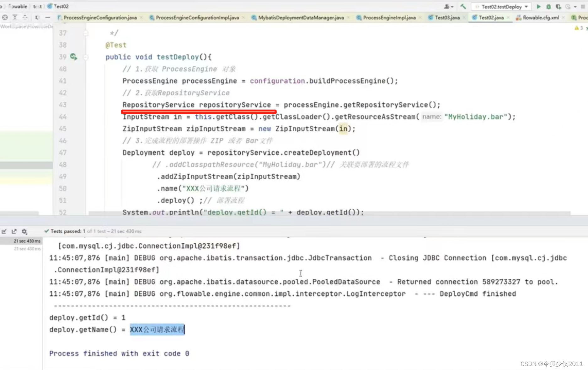Open test runner settings gear
Viewport: 588px width, 370px height.
[24, 231]
